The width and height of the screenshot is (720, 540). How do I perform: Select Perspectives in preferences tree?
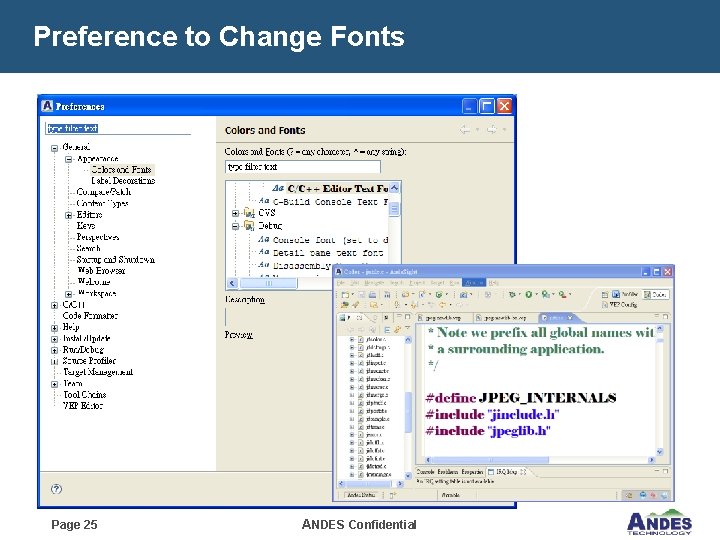pos(98,237)
